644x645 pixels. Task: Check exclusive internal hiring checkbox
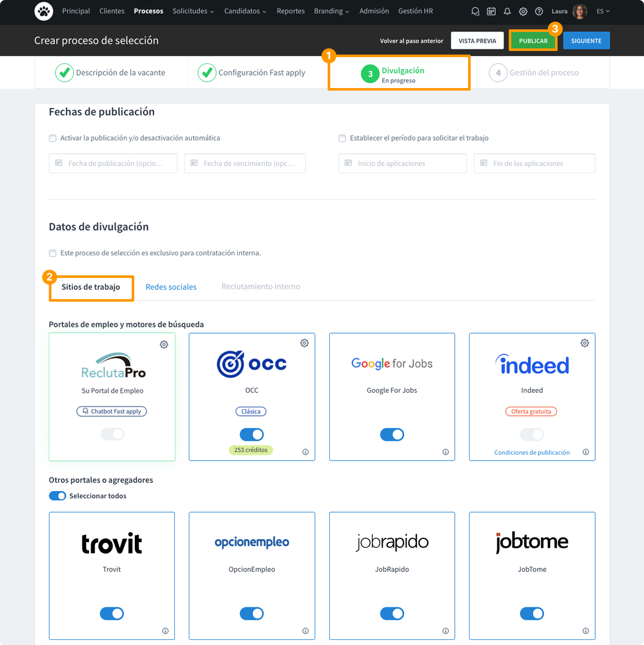click(52, 253)
